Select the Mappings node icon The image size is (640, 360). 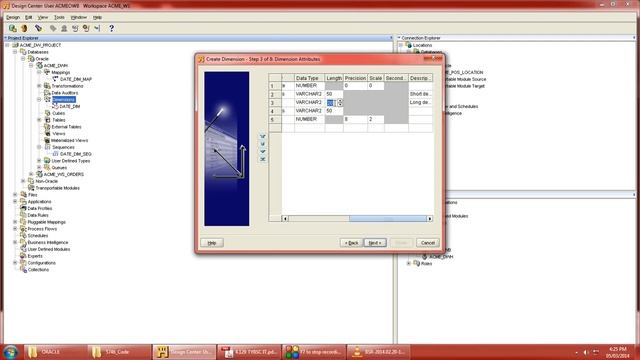click(x=47, y=72)
